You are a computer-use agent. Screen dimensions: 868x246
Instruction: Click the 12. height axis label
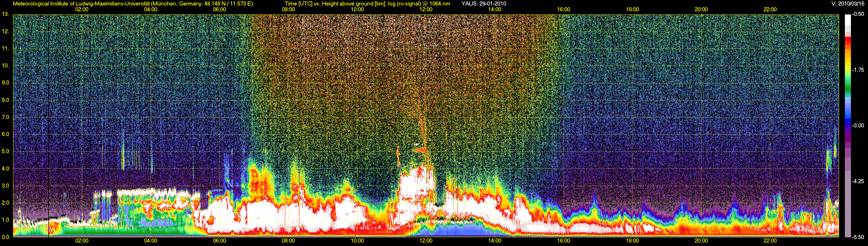coord(5,31)
